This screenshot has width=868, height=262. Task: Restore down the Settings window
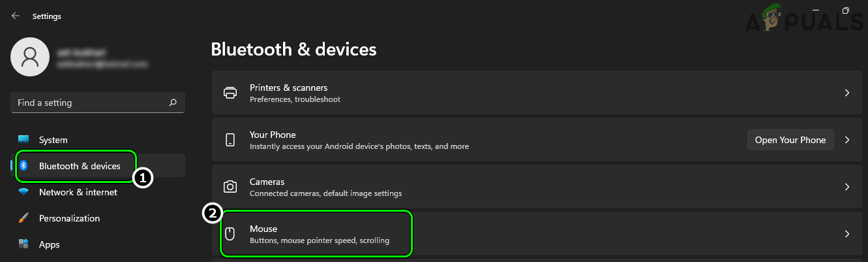845,11
